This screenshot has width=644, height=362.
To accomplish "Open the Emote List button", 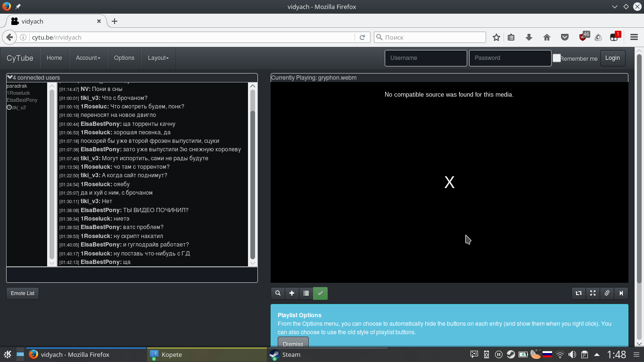I will coord(23,293).
